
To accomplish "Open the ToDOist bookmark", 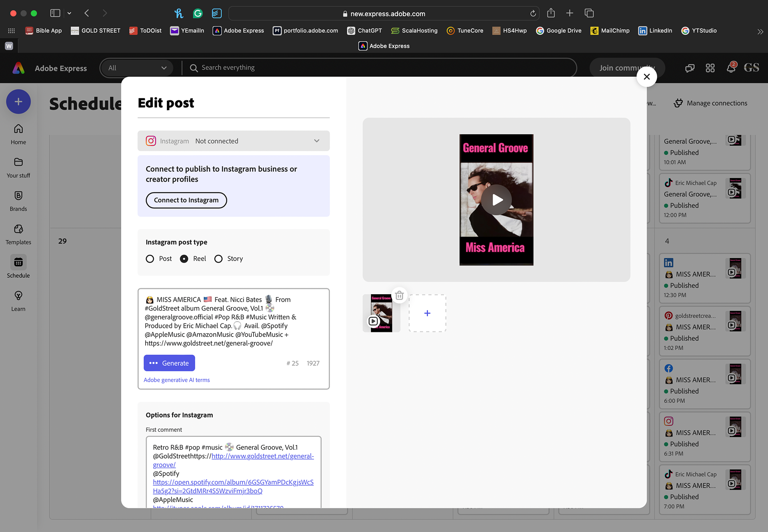I will click(x=145, y=30).
